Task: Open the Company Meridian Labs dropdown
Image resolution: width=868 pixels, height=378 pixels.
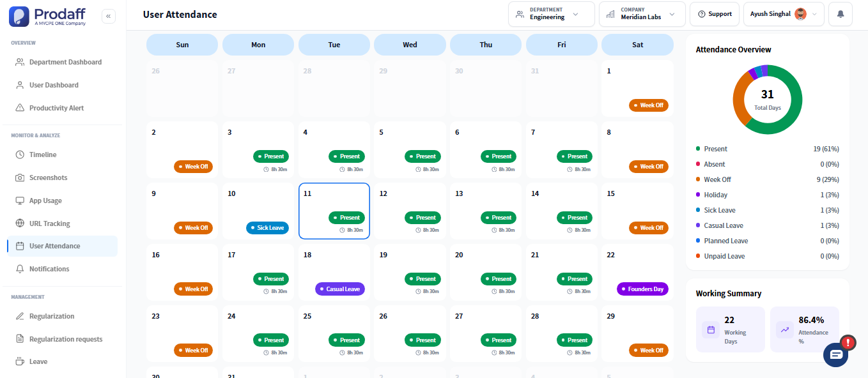Action: coord(642,14)
